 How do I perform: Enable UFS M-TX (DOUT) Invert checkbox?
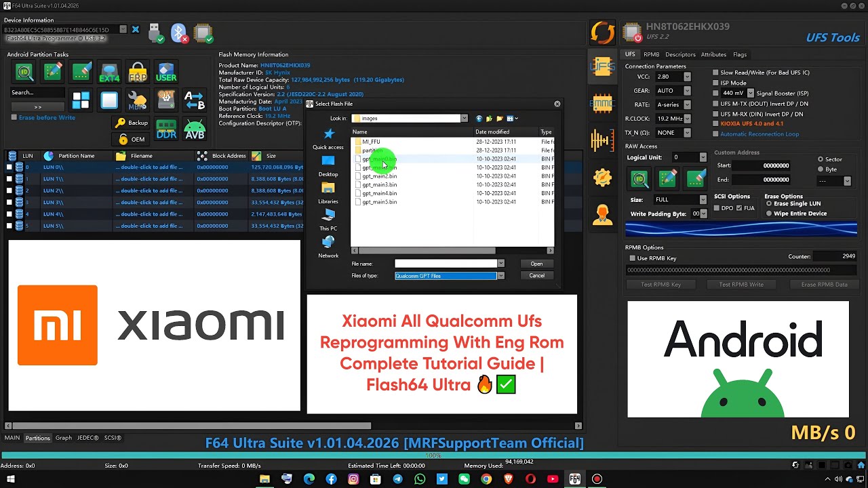[x=715, y=104]
